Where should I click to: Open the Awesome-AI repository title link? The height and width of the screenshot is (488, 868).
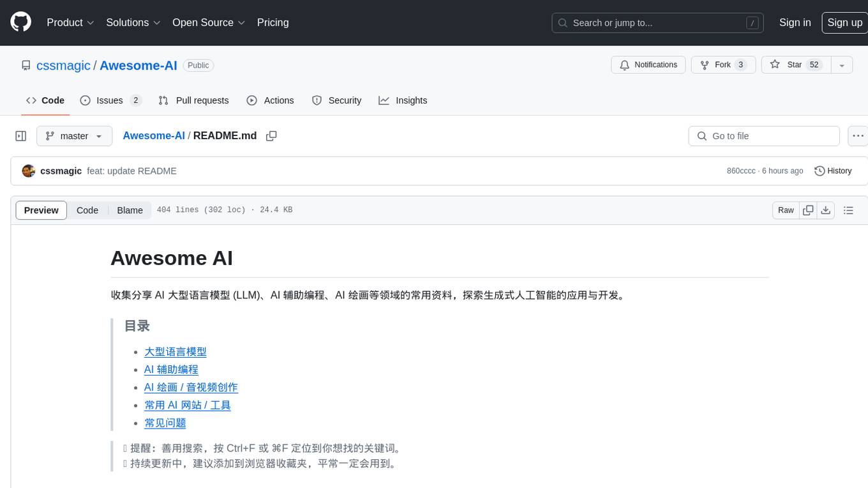(x=138, y=65)
